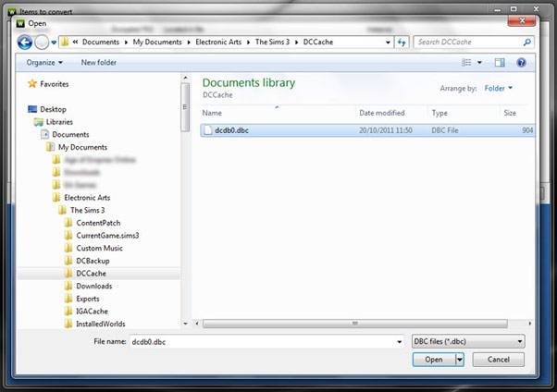Select the DCBackup folder in tree

(x=93, y=262)
